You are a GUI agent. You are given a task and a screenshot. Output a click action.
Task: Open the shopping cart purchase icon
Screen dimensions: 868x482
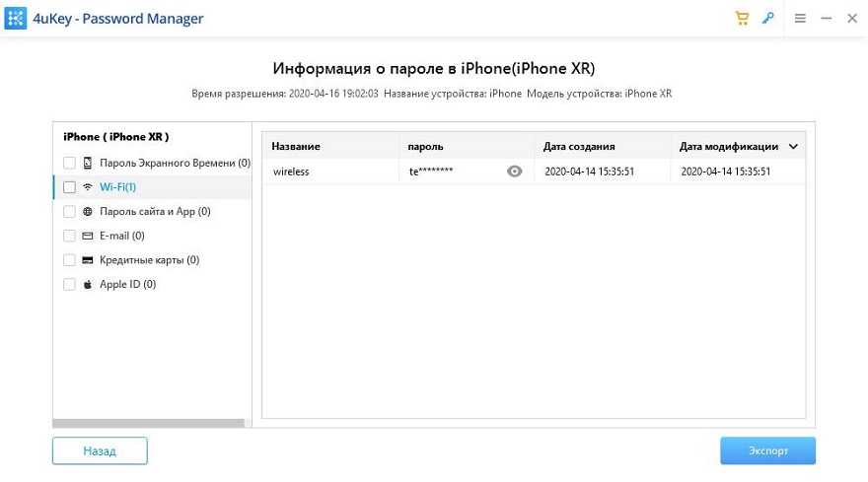pos(742,19)
